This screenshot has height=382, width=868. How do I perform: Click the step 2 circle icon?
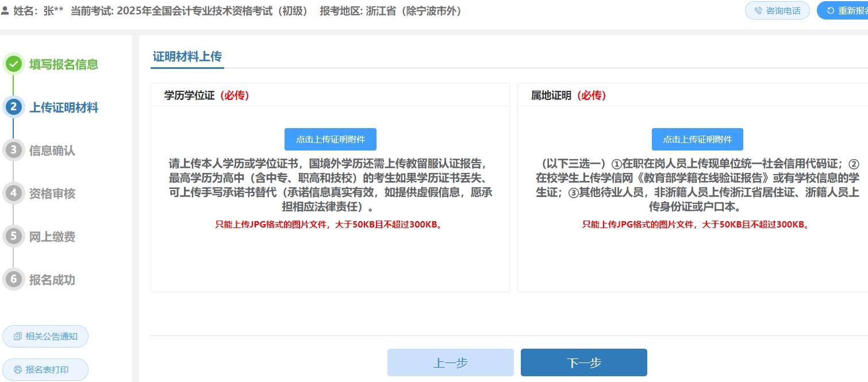[x=14, y=107]
